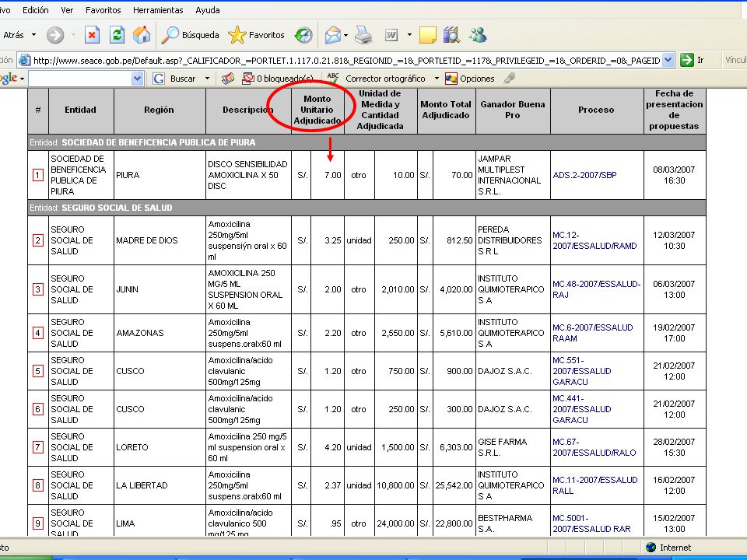Open Google toolbar Opciones
The height and width of the screenshot is (560, 747).
pyautogui.click(x=470, y=79)
